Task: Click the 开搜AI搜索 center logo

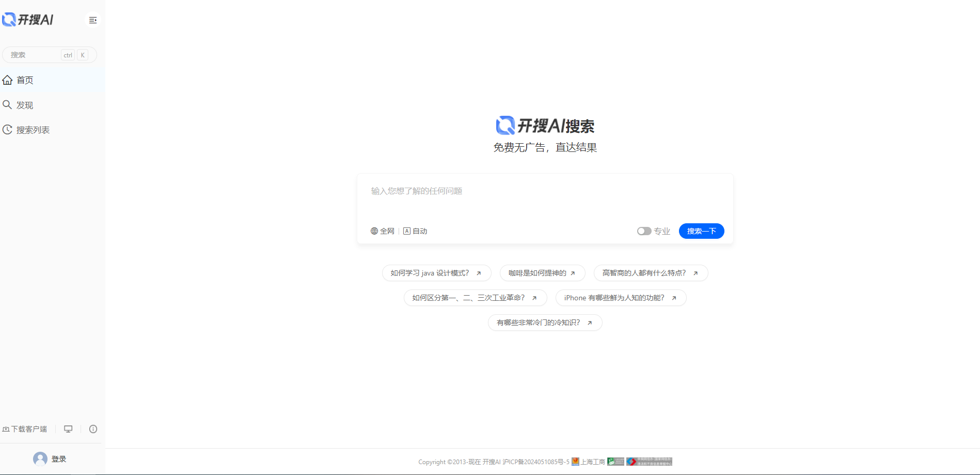Action: pos(545,126)
